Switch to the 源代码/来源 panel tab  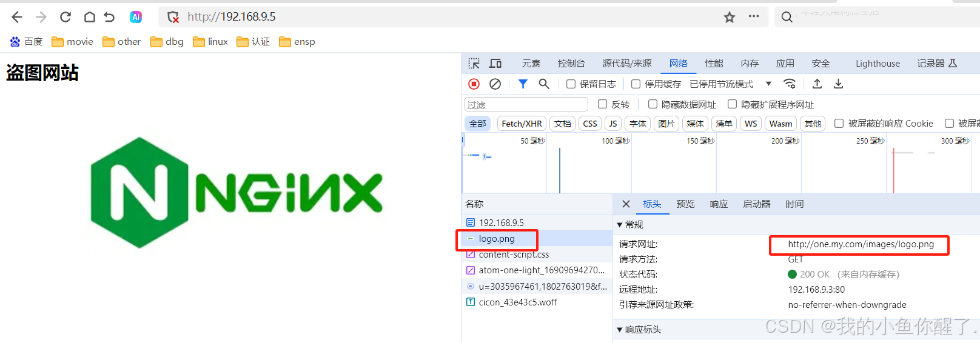pyautogui.click(x=627, y=64)
